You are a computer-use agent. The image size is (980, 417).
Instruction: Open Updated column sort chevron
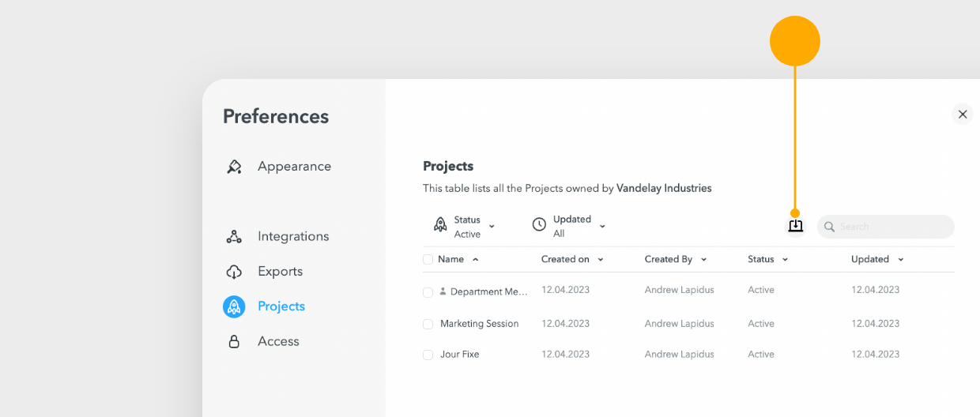[900, 260]
